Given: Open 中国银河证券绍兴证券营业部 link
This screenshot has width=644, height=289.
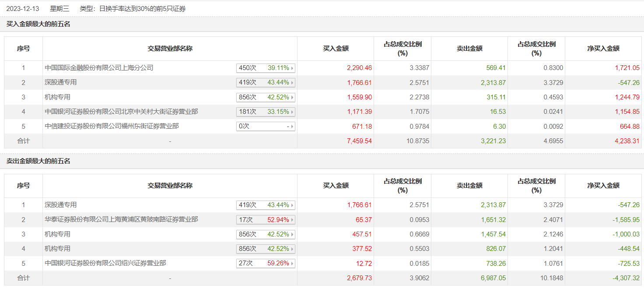Looking at the screenshot, I should tap(105, 263).
